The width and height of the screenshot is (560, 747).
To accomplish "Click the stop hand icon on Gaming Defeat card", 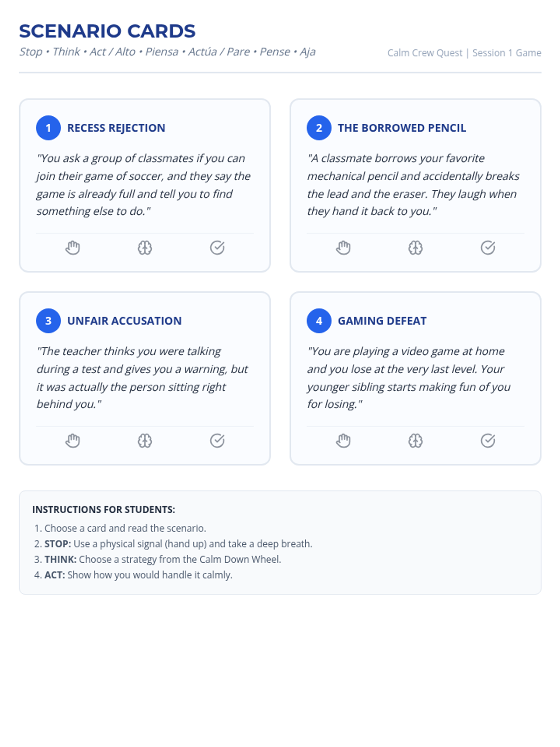I will [x=343, y=440].
